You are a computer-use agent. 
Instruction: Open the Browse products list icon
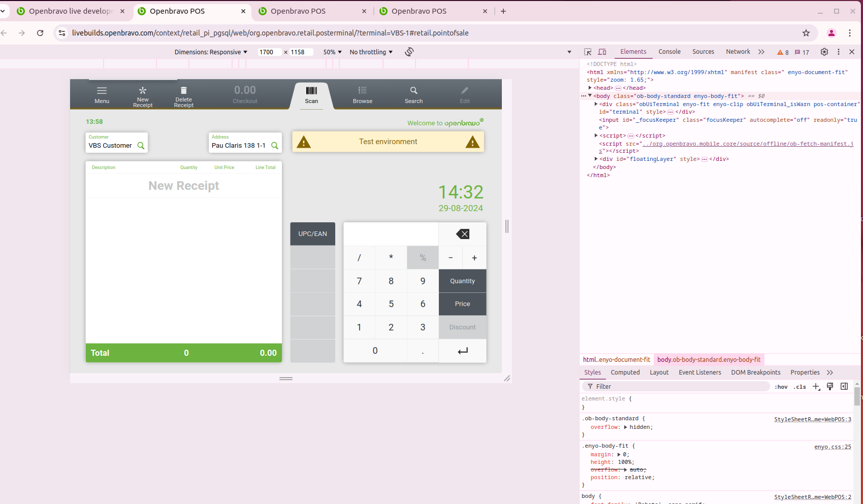tap(362, 91)
